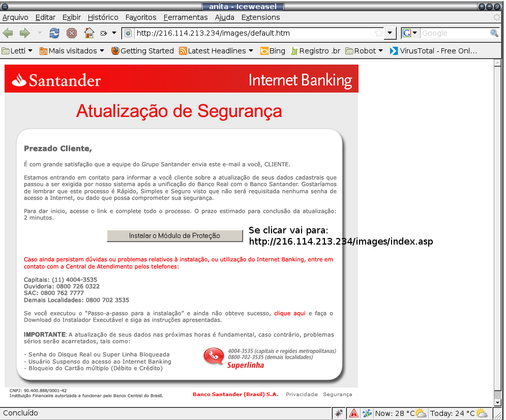Click the red warning triangle status icon
506x420 pixels.
tap(353, 413)
